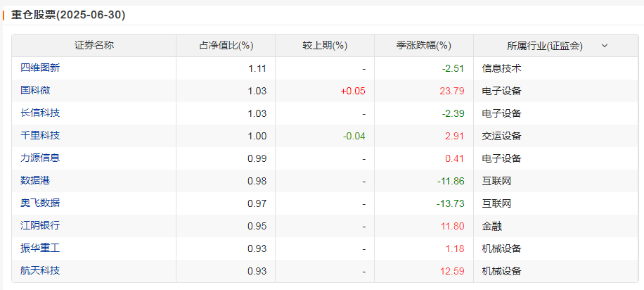Screen dimensions: 644x290
Task: Open the 四维图新 stock link
Action: tap(40, 68)
